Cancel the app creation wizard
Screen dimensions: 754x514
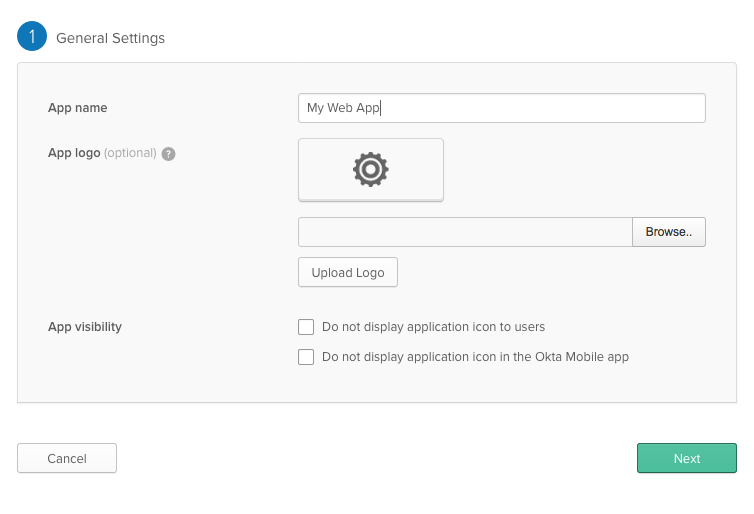(67, 458)
